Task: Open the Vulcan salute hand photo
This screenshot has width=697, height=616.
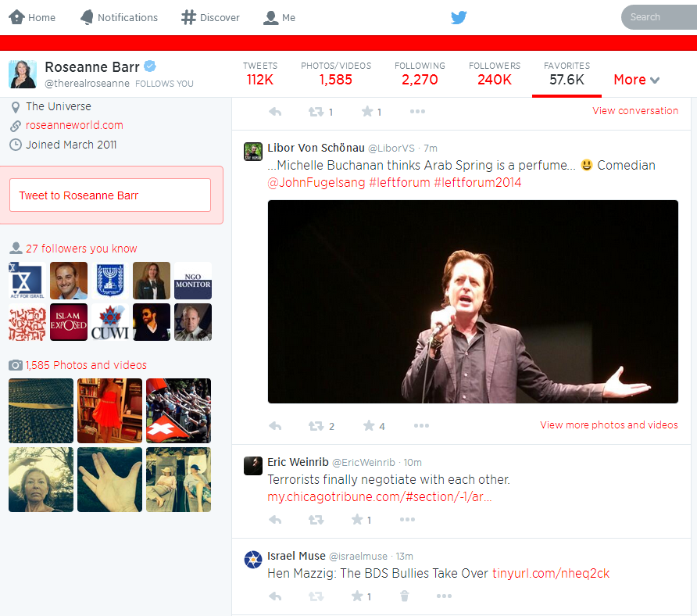Action: (x=110, y=480)
